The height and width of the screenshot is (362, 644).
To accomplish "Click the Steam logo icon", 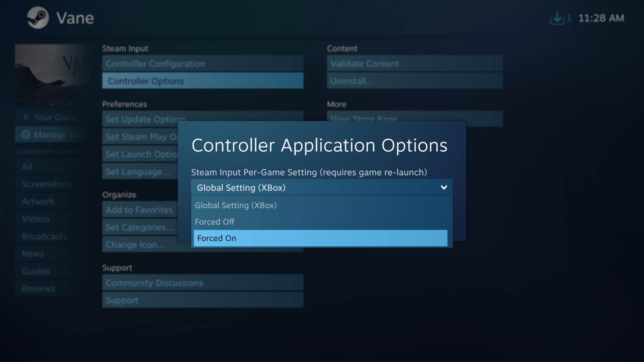I will pos(38,18).
